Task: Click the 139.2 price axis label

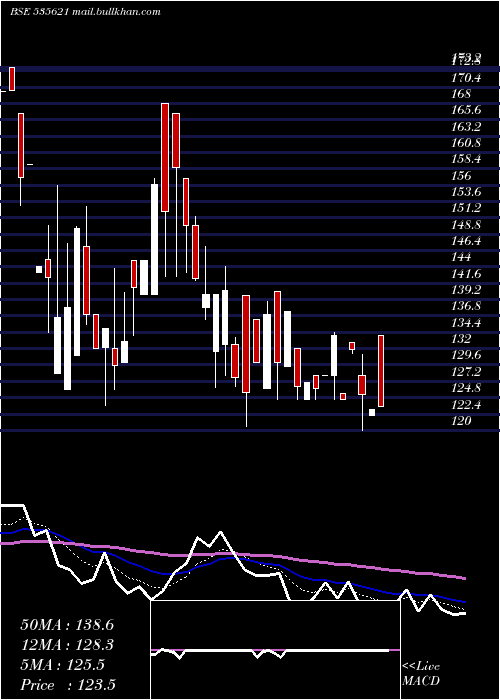Action: tap(466, 290)
